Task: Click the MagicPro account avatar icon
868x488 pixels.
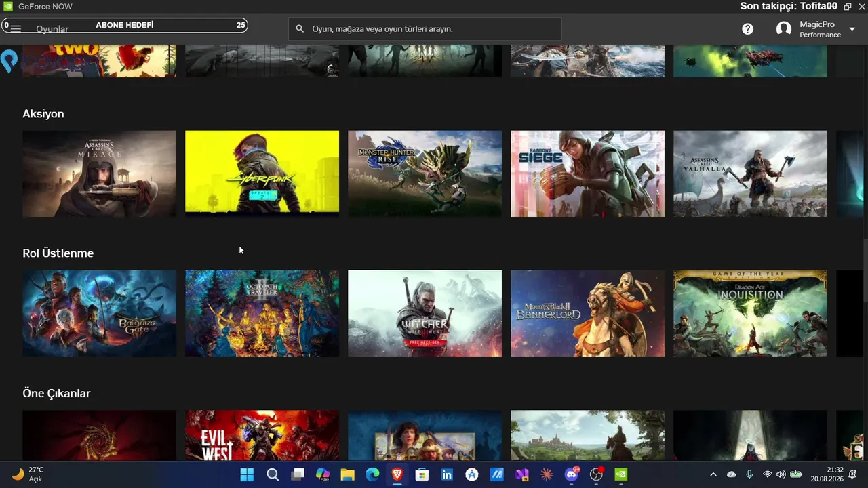Action: [x=784, y=29]
